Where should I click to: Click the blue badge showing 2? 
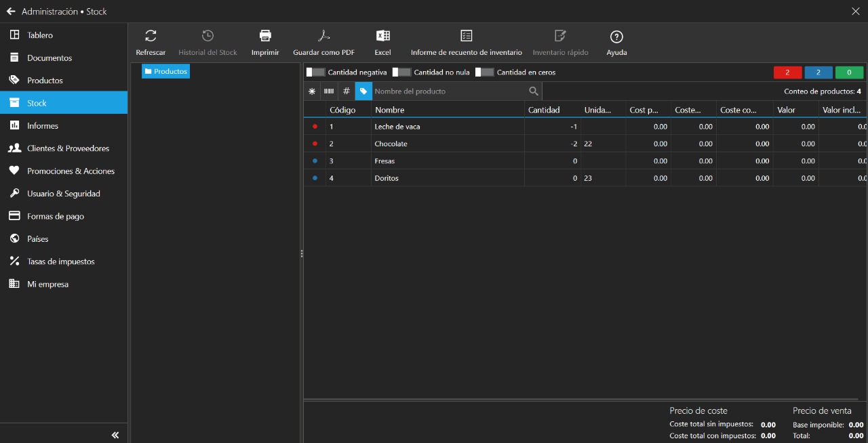pyautogui.click(x=818, y=72)
